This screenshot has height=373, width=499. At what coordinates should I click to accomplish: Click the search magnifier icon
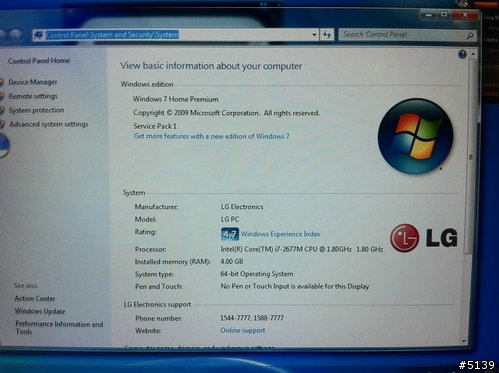[x=470, y=35]
